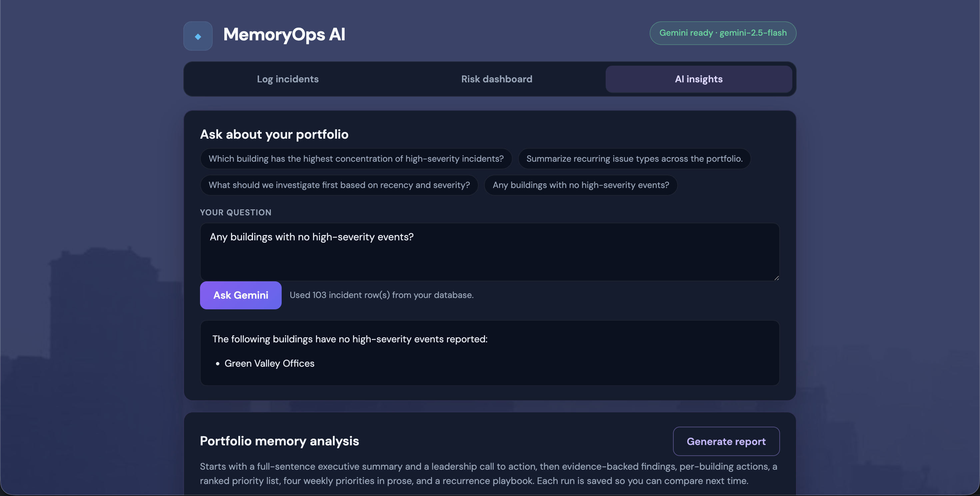Viewport: 980px width, 496px height.
Task: Grab the textarea resize handle corner
Action: pos(776,278)
